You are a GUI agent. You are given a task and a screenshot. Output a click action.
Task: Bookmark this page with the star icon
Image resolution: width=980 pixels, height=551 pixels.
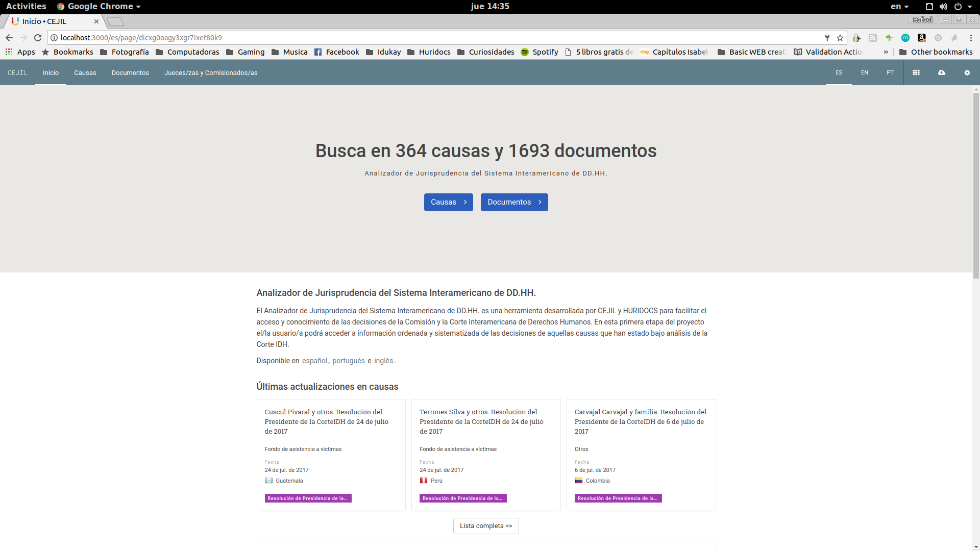[840, 38]
